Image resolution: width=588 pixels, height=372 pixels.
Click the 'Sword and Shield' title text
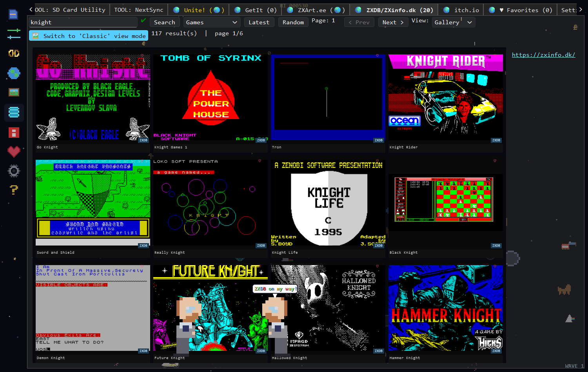click(x=56, y=253)
